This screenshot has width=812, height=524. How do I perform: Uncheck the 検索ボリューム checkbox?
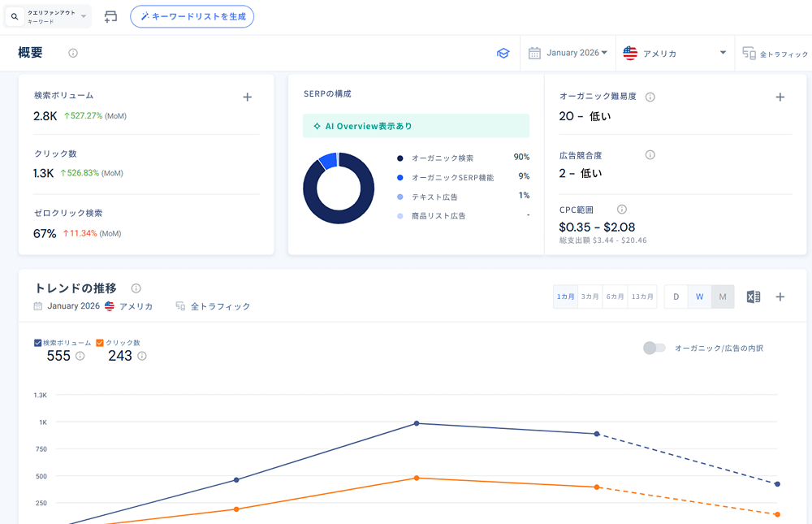(x=38, y=343)
